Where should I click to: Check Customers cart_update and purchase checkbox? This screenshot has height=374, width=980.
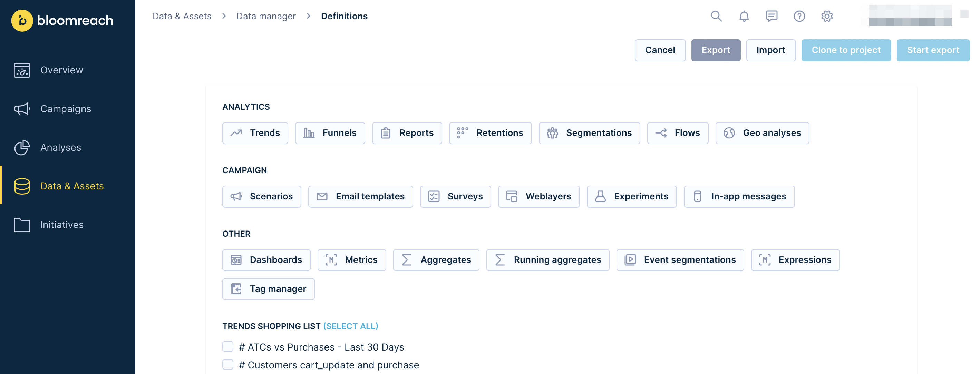228,364
